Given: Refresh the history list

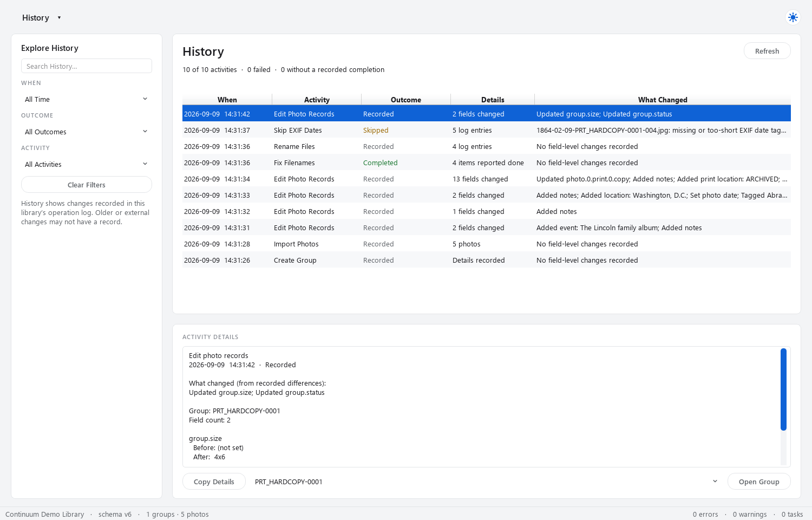Looking at the screenshot, I should coord(767,51).
